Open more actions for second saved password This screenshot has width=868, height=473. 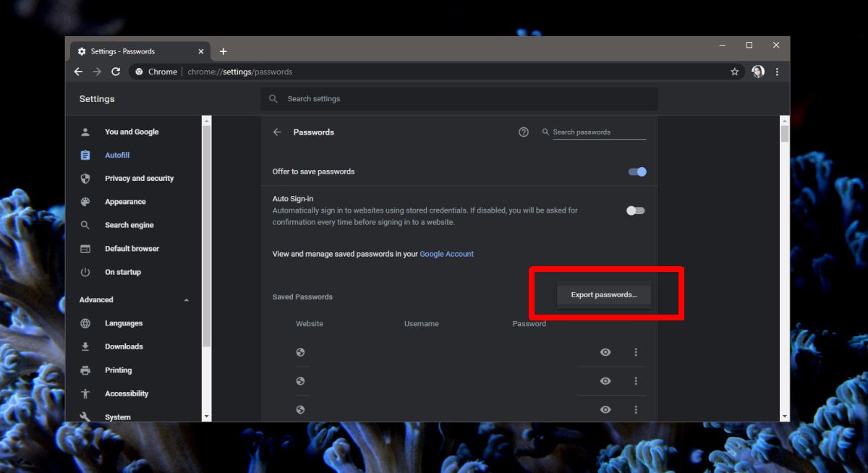[x=636, y=381]
